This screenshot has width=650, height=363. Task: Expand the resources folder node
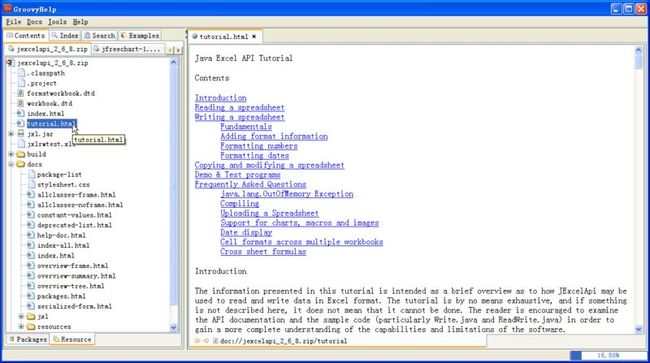[x=22, y=327]
